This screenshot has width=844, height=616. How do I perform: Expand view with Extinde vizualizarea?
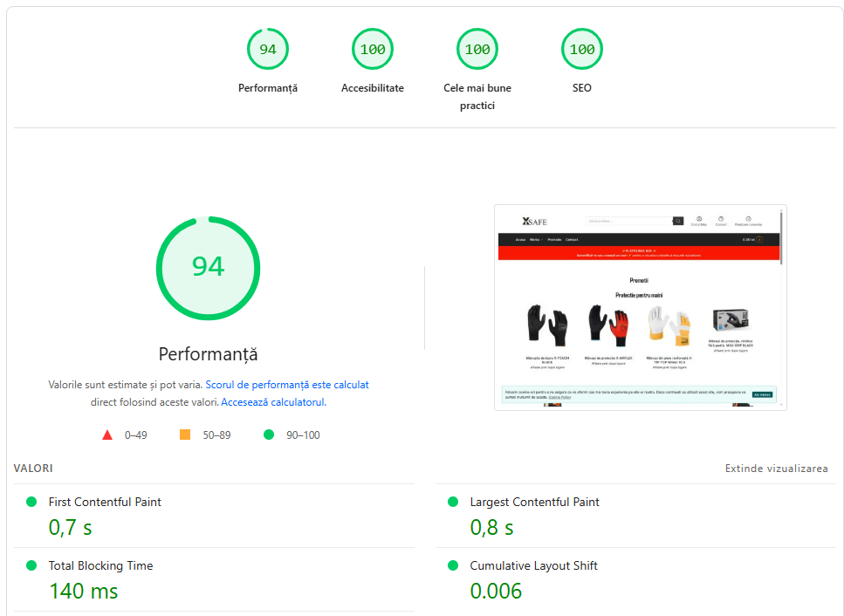click(x=776, y=468)
